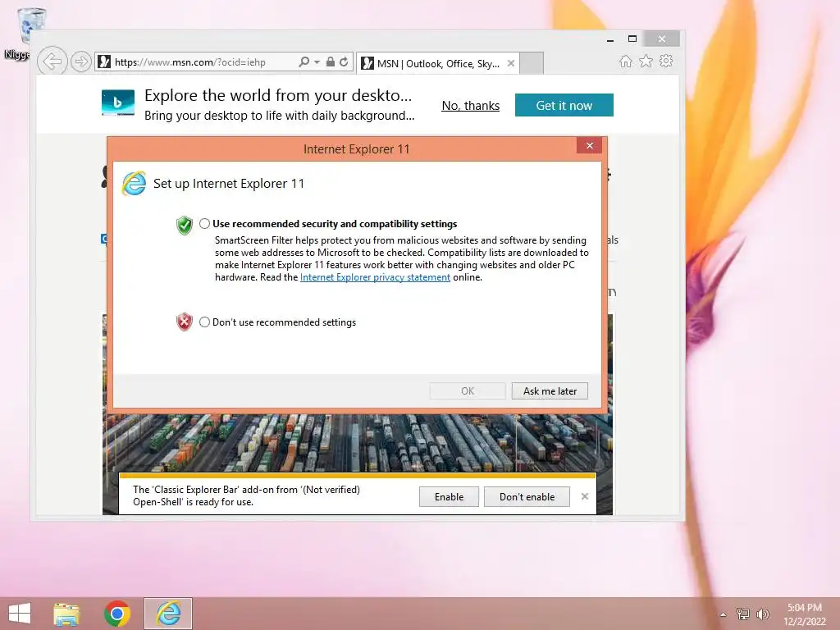Click the OK button in setup dialog

pyautogui.click(x=467, y=391)
